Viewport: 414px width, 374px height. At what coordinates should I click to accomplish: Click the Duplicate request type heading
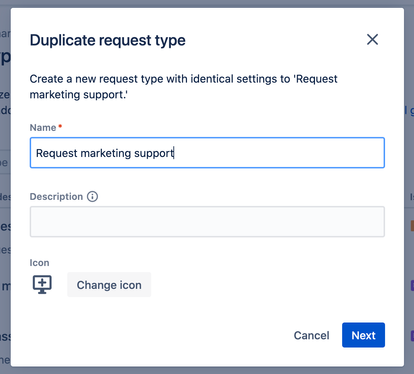point(108,40)
